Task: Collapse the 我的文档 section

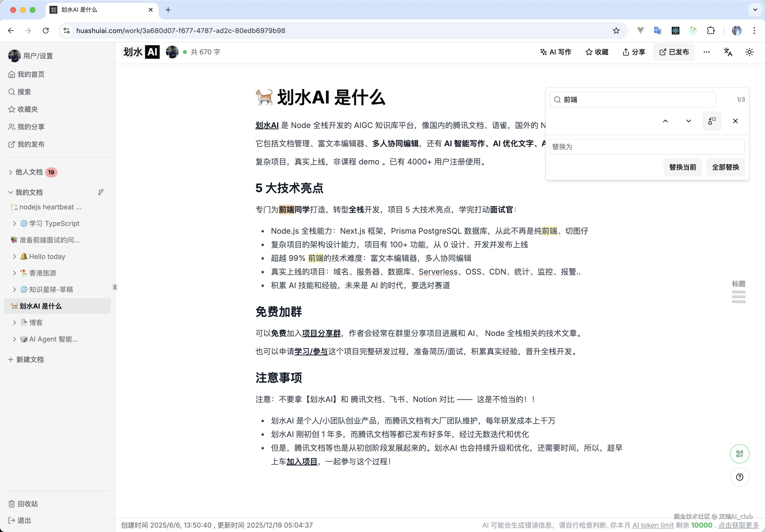Action: coord(10,192)
